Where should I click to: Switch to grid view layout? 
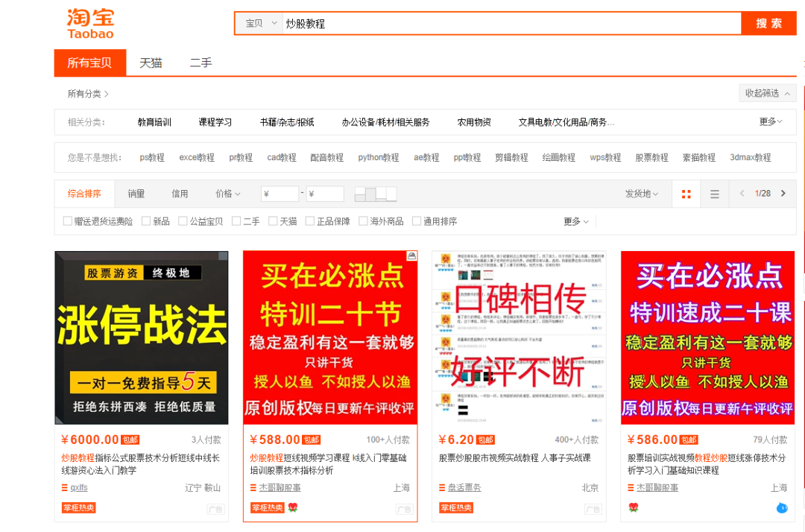point(686,194)
